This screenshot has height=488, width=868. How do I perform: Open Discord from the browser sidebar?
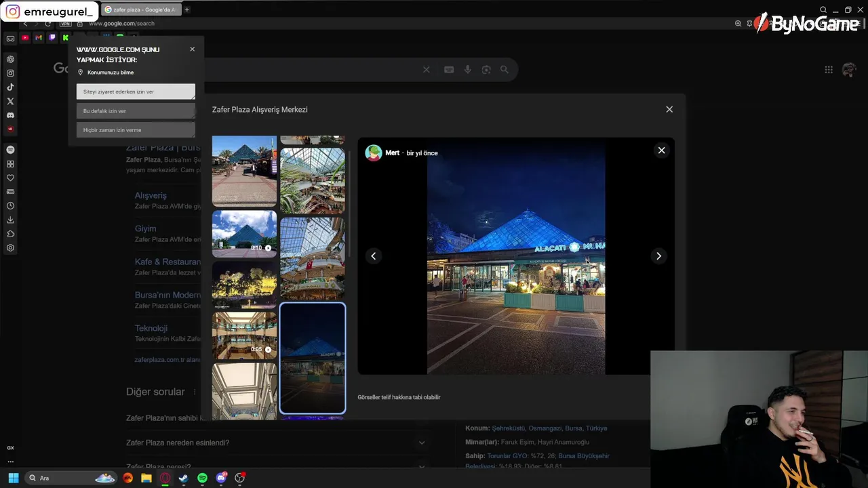coord(10,115)
